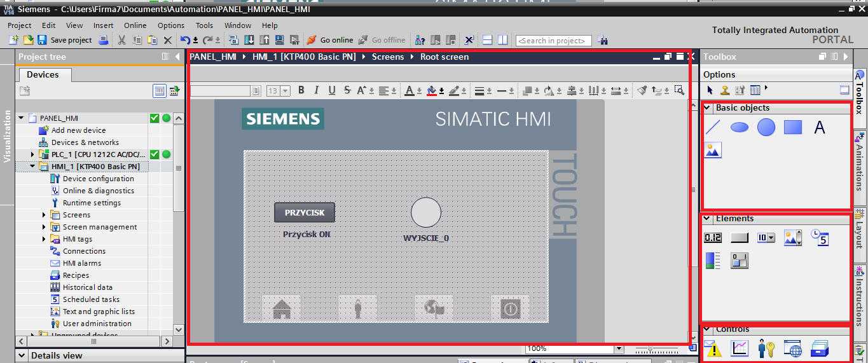Click the Save project button
Screen dimensions: 868x363
click(65, 40)
